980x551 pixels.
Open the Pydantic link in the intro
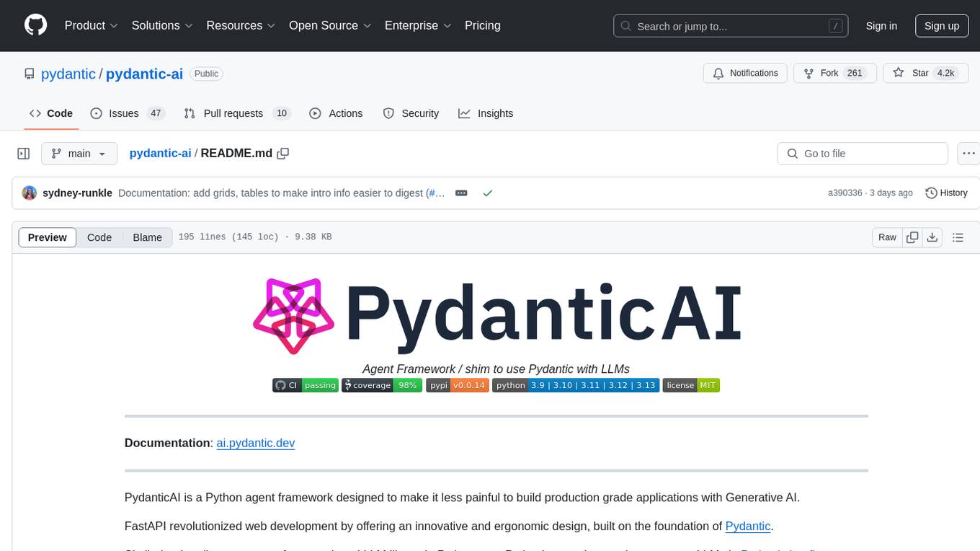pos(748,526)
